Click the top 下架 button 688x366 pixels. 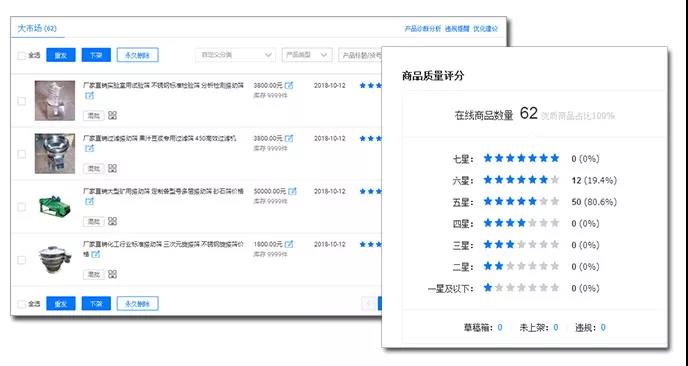coord(96,55)
